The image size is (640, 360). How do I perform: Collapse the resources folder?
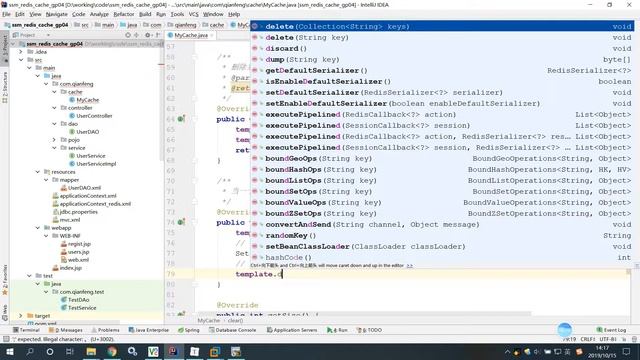coord(38,172)
